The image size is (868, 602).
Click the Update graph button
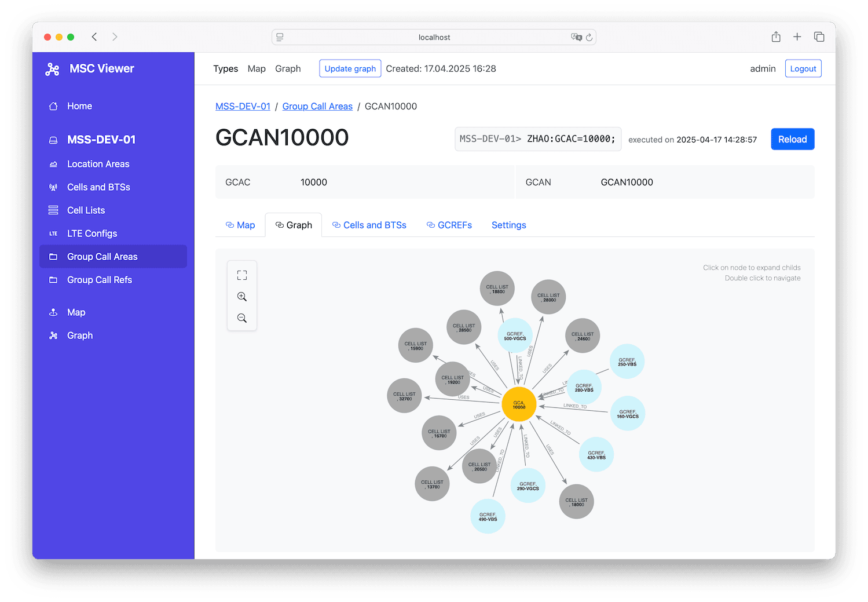tap(350, 68)
